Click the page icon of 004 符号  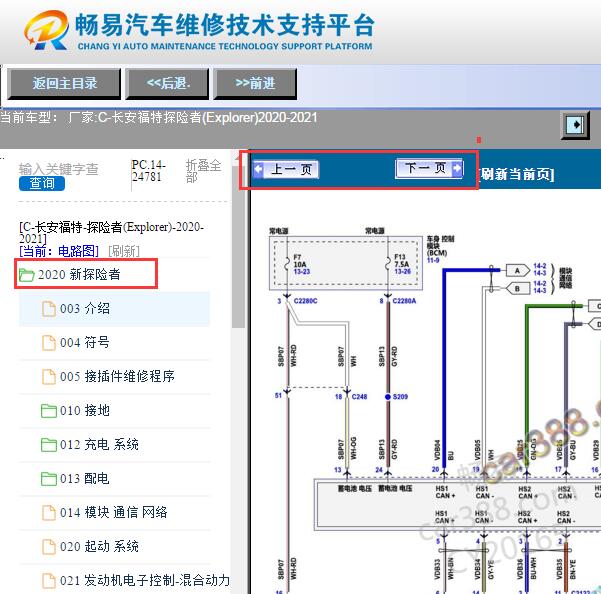coord(49,343)
